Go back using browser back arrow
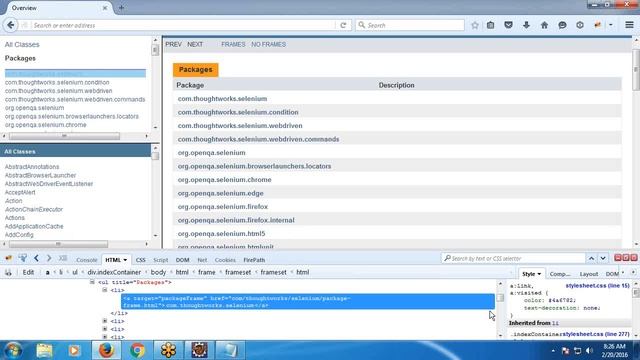This screenshot has height=360, width=640. pos(11,25)
